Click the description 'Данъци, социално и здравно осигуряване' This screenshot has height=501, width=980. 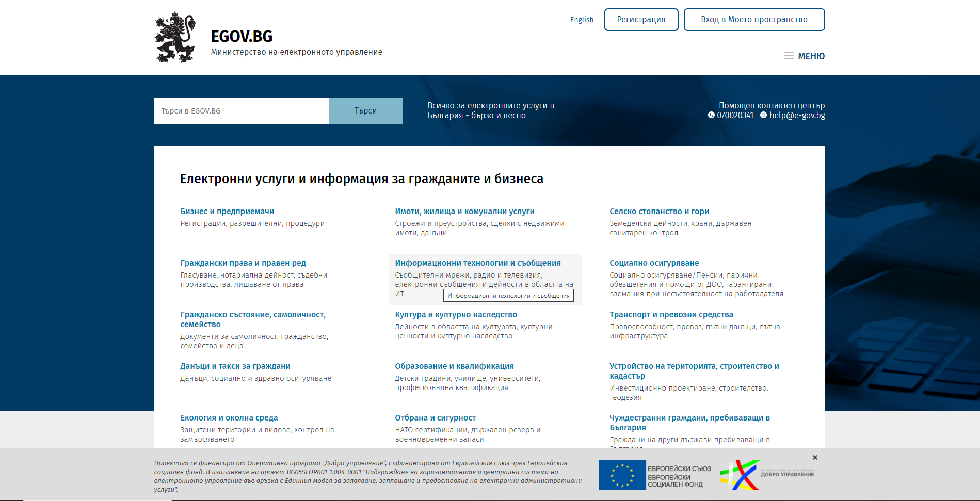tap(256, 378)
